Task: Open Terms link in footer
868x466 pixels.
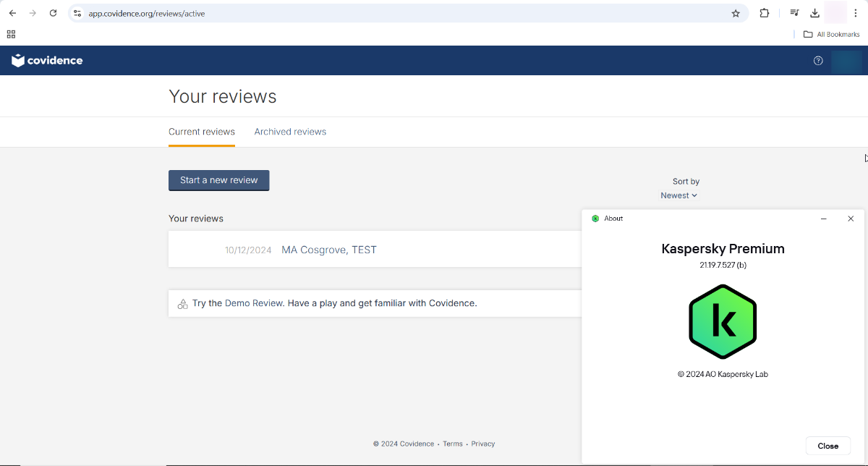Action: tap(453, 444)
